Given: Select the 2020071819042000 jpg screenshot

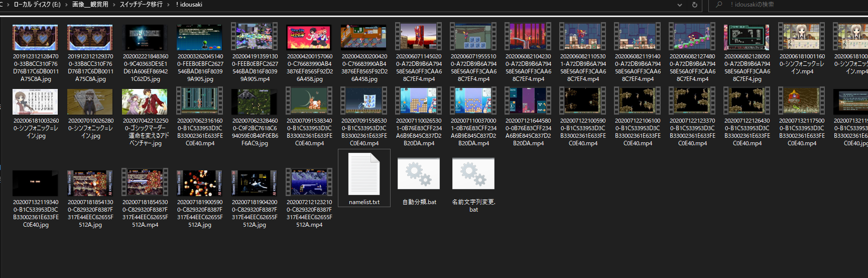Looking at the screenshot, I should [x=255, y=183].
